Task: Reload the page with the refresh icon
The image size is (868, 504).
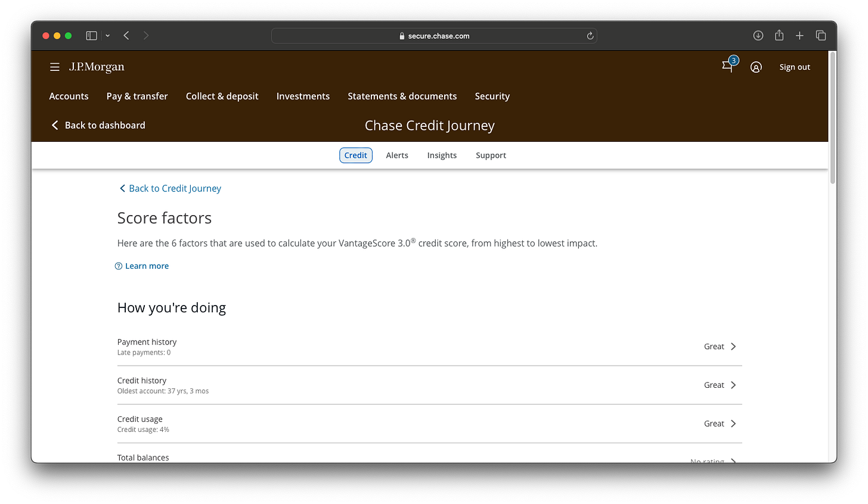Action: 590,36
